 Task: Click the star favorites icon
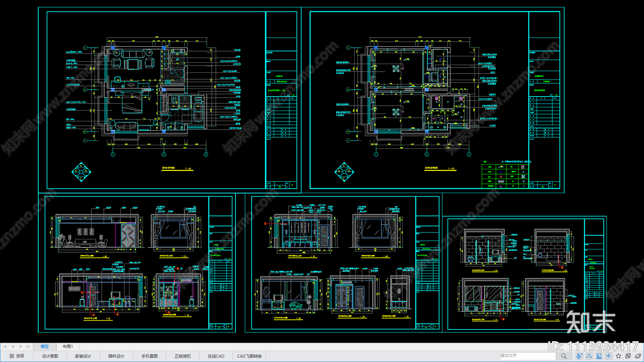point(619,356)
